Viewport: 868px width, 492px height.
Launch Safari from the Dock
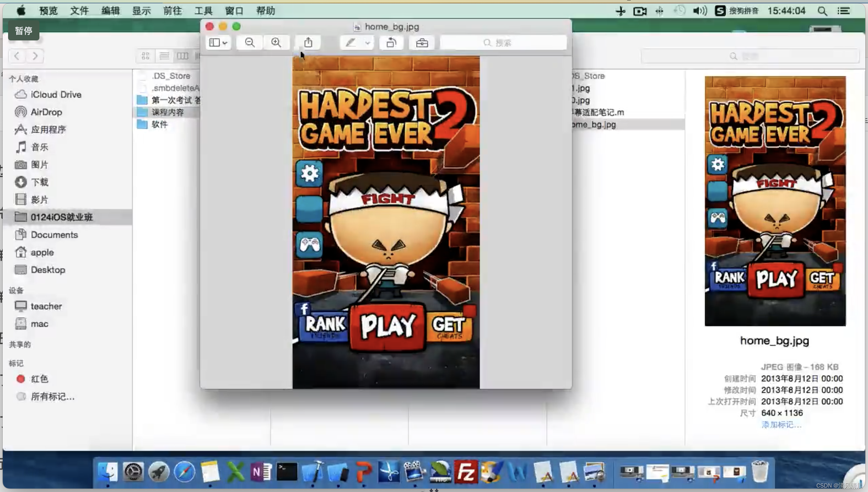(184, 472)
